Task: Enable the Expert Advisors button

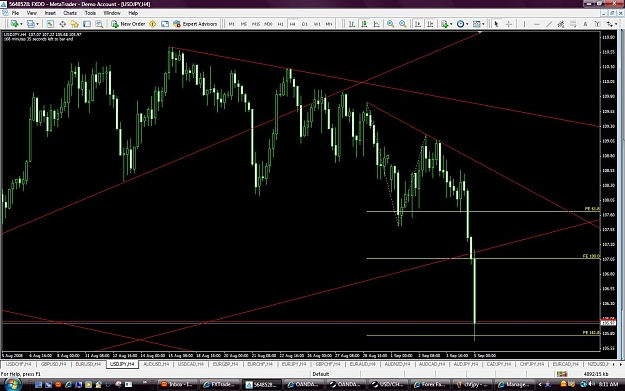Action: (195, 24)
